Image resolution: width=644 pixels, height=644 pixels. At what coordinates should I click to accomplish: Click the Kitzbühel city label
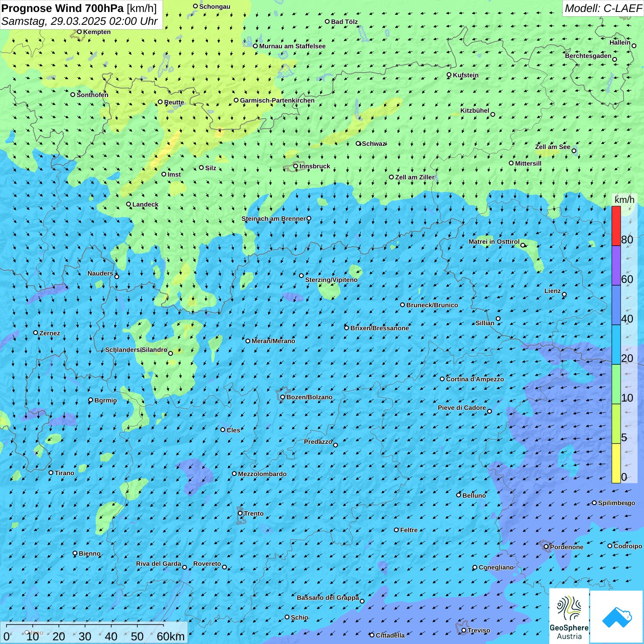click(475, 110)
